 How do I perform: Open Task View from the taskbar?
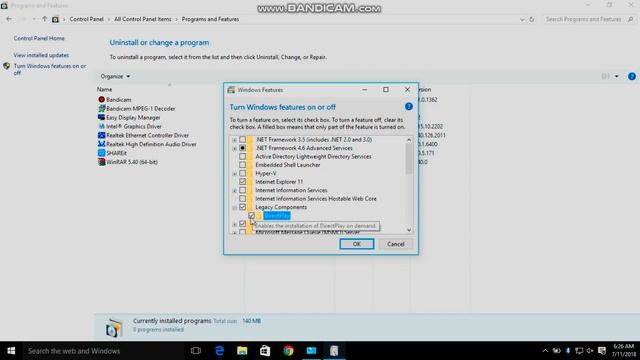pos(196,351)
